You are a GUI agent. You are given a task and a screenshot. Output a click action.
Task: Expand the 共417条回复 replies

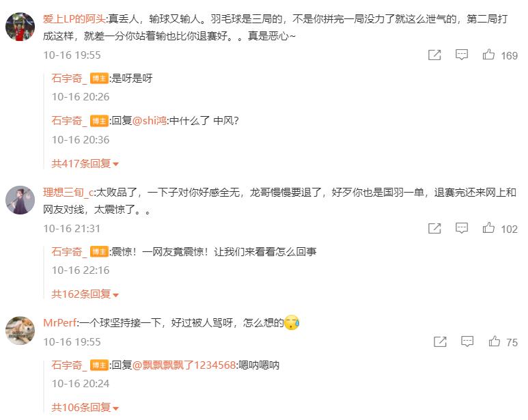[x=85, y=163]
